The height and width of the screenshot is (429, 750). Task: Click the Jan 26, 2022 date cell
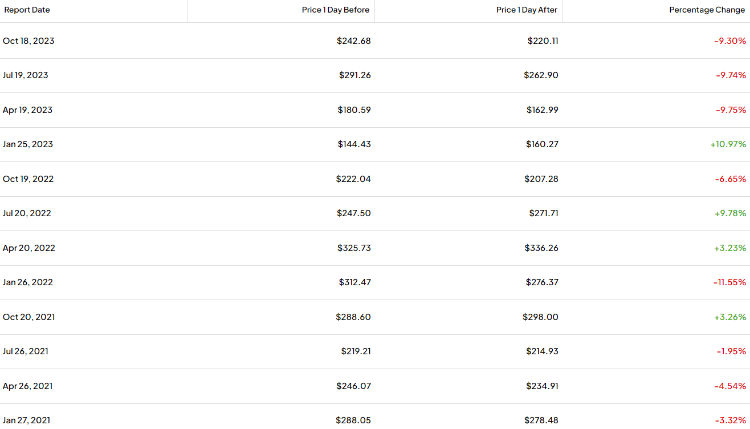tap(28, 282)
